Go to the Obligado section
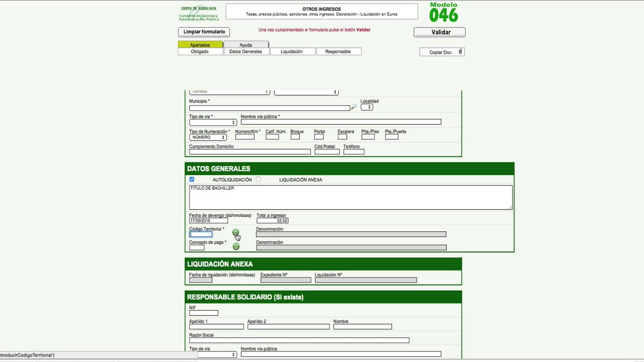 pos(200,51)
